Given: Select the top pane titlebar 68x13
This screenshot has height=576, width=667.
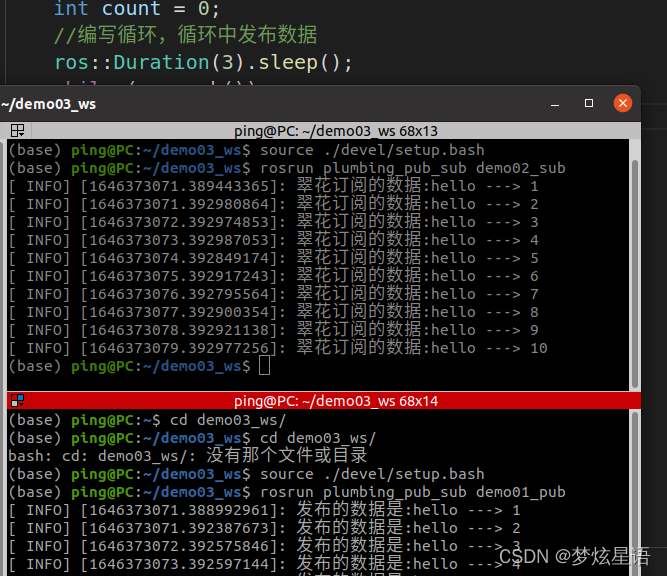Looking at the screenshot, I should 336,131.
